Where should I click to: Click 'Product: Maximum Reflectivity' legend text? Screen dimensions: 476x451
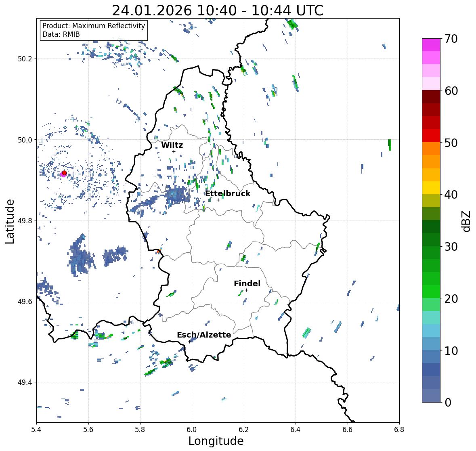click(94, 26)
